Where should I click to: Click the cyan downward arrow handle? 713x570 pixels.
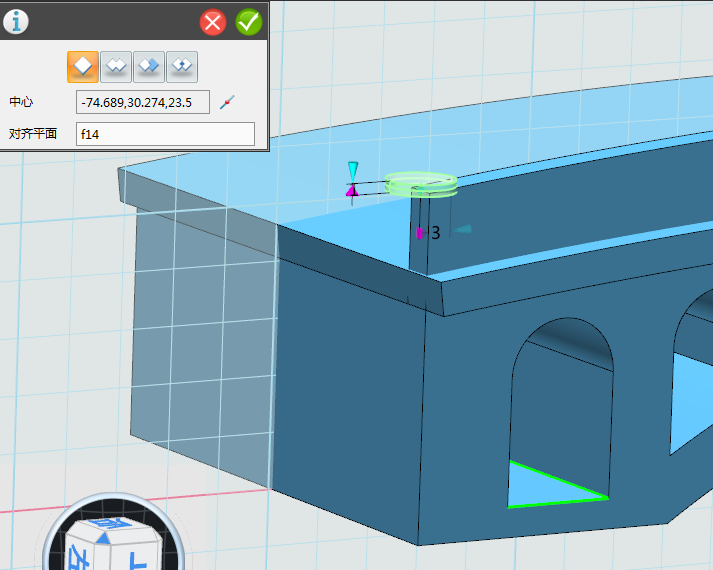(352, 169)
